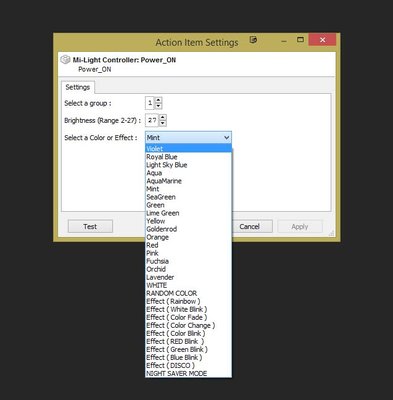Select Effect ( Green Blink ) entry
The image size is (393, 400).
pos(188,349)
